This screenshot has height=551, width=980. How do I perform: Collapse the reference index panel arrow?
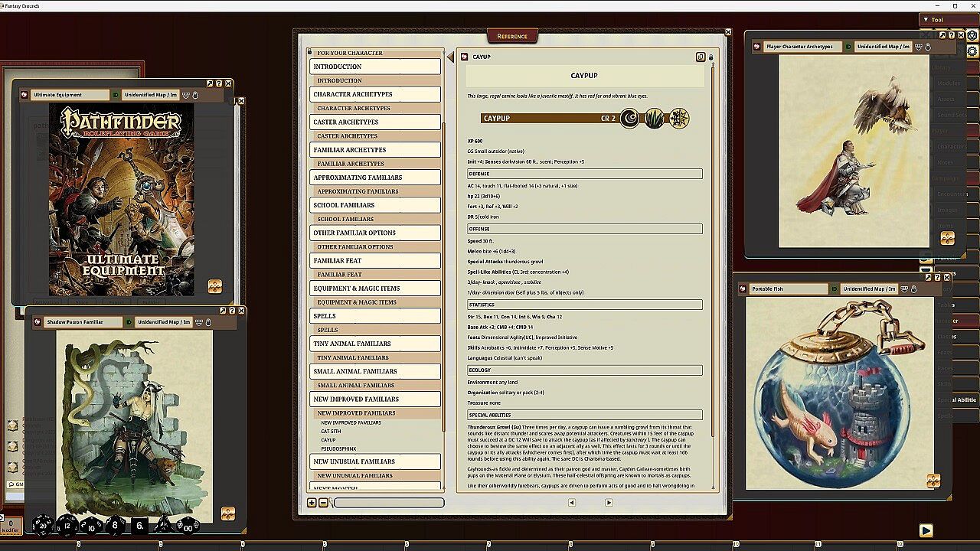click(450, 57)
